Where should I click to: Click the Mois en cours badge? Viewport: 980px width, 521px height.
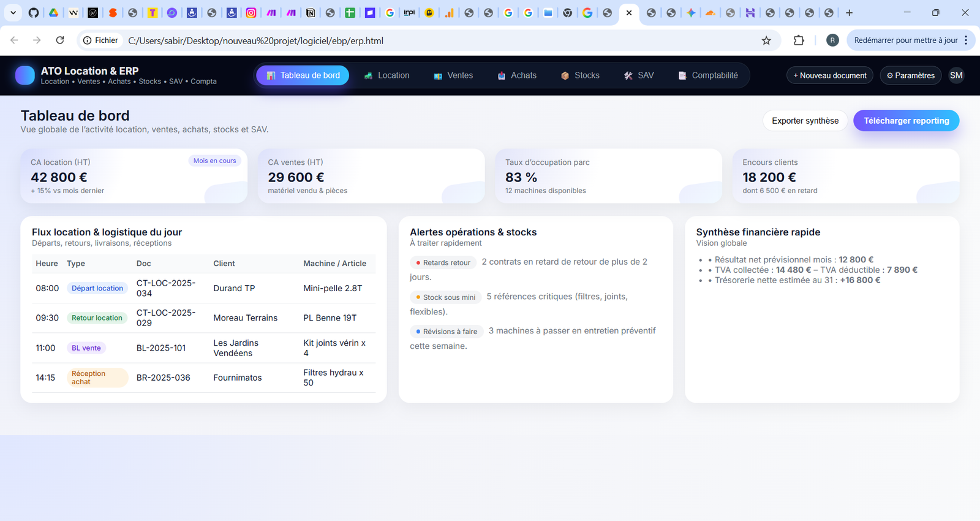pyautogui.click(x=214, y=161)
